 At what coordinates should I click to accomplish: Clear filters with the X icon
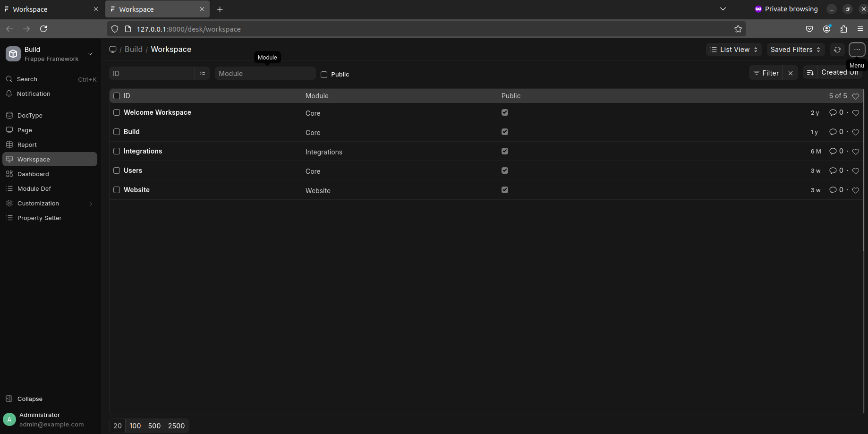[791, 73]
